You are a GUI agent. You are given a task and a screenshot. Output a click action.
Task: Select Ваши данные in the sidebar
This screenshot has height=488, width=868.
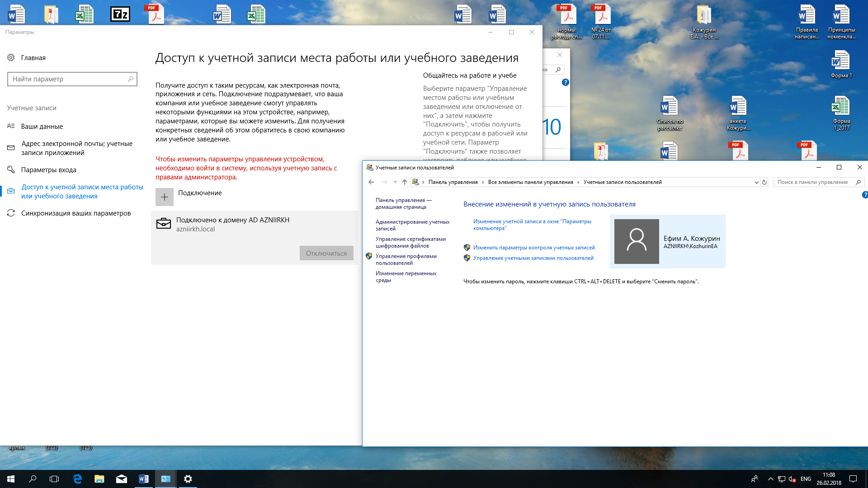42,127
